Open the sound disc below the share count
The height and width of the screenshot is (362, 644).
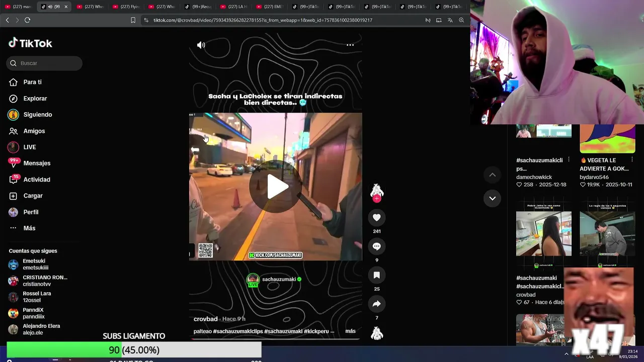pos(376,333)
